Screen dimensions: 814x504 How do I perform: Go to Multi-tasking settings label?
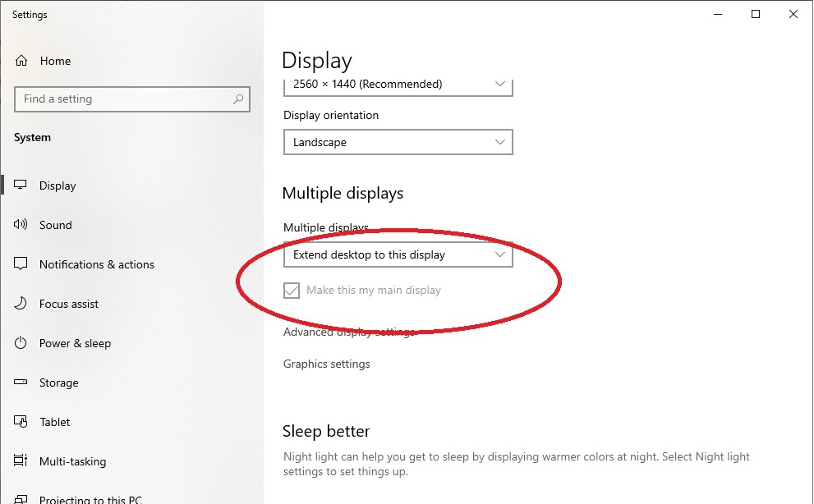point(72,461)
